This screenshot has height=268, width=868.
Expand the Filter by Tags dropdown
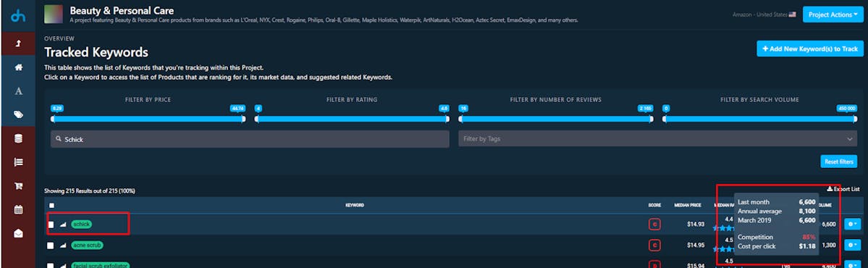[x=658, y=139]
